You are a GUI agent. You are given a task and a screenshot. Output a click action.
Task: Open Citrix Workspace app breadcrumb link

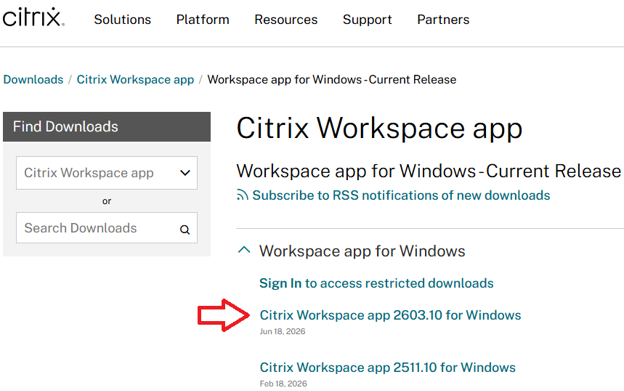pyautogui.click(x=135, y=80)
